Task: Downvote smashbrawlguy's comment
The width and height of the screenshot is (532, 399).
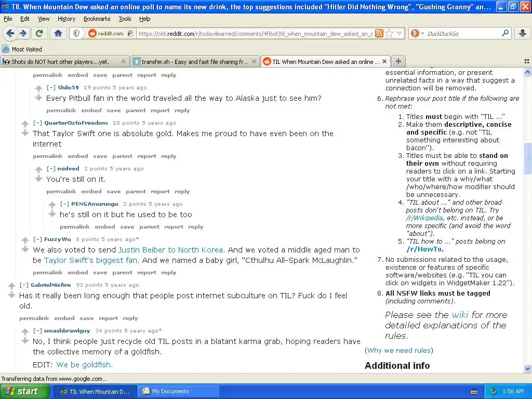Action: [25, 341]
